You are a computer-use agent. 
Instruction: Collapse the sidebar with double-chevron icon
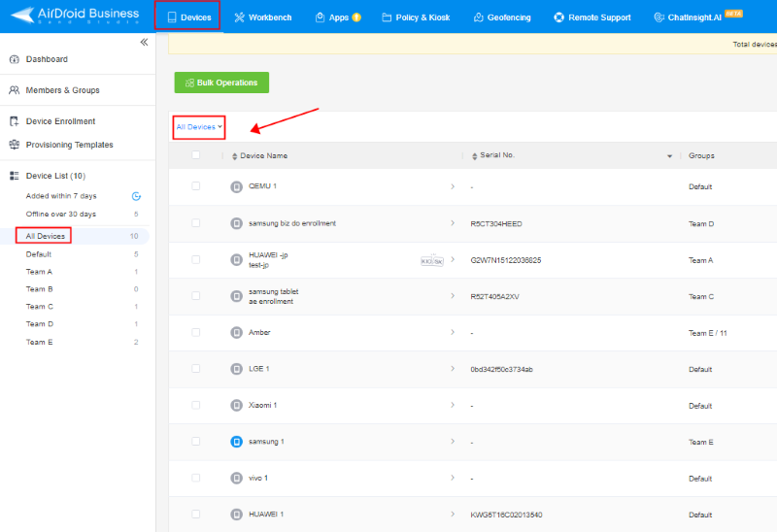[144, 42]
